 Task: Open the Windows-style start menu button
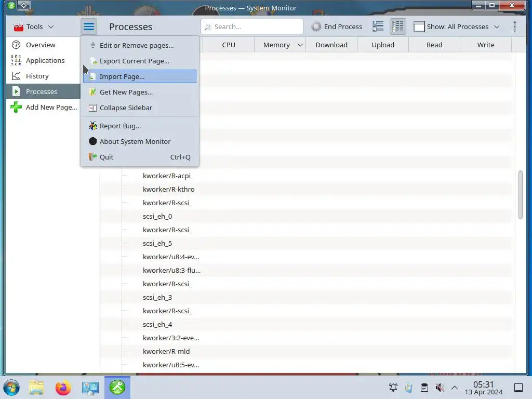[11, 388]
